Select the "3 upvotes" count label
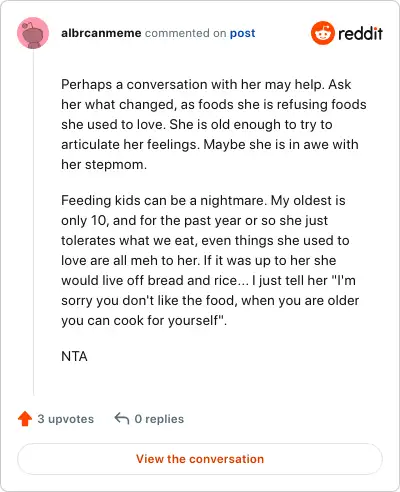 pos(66,419)
